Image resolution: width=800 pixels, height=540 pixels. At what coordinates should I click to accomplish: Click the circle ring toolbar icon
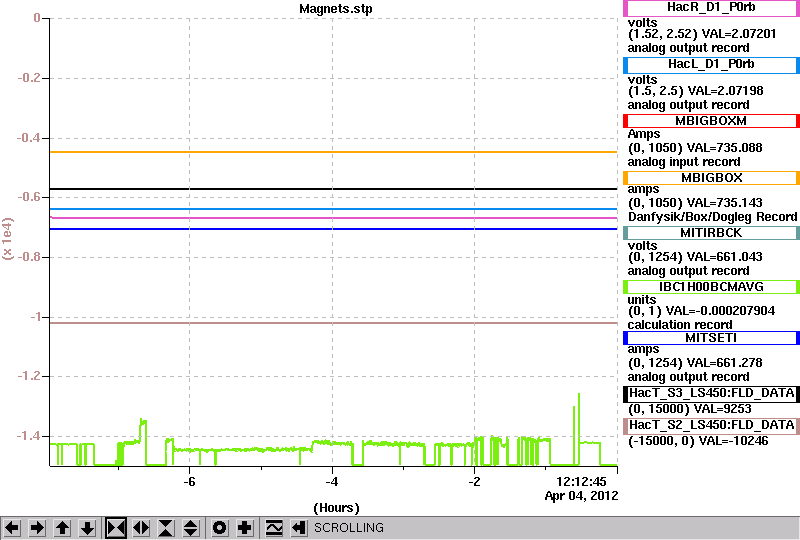point(220,528)
